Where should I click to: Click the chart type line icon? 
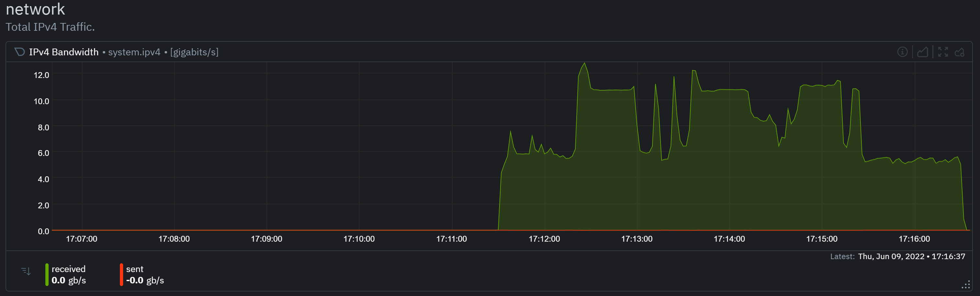click(922, 52)
